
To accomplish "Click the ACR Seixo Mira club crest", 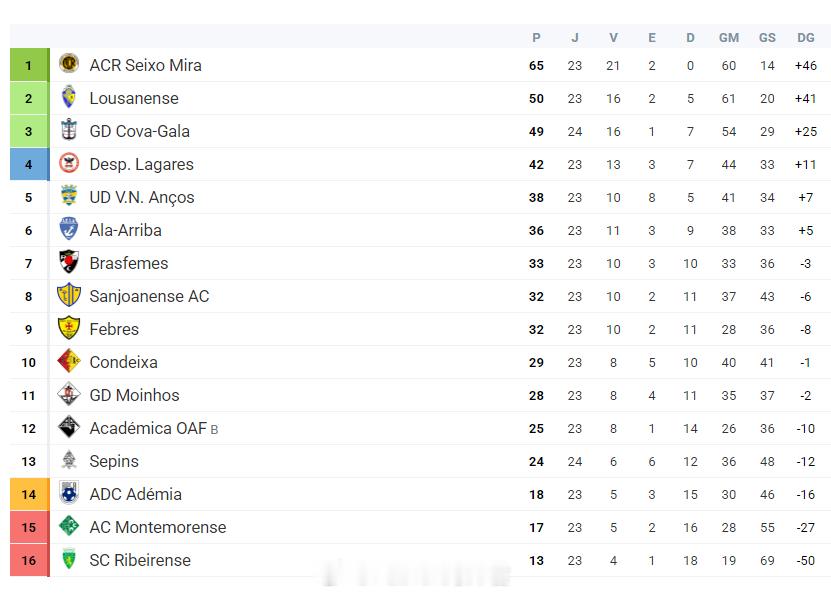I will pyautogui.click(x=69, y=64).
